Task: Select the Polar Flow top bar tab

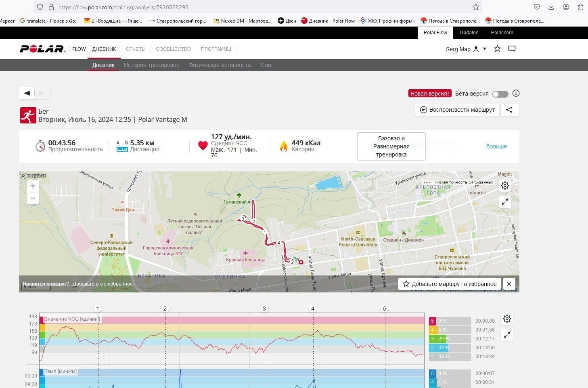Action: (x=435, y=33)
